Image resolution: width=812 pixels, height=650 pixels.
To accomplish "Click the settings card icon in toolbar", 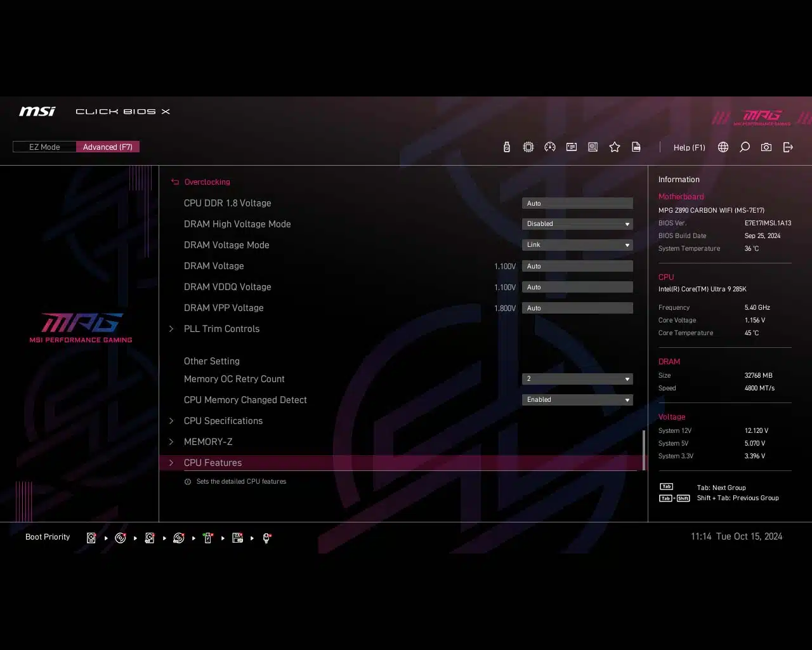I will pyautogui.click(x=571, y=147).
